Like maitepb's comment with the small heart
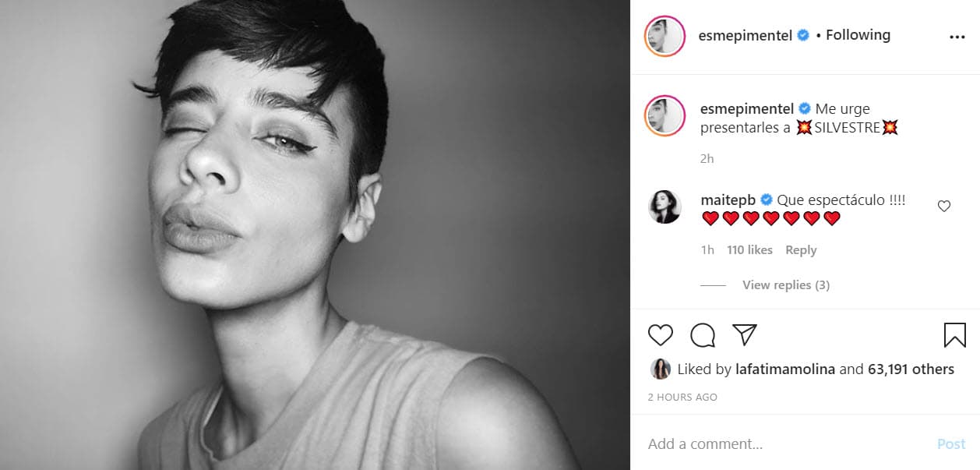The width and height of the screenshot is (980, 470). point(943,207)
